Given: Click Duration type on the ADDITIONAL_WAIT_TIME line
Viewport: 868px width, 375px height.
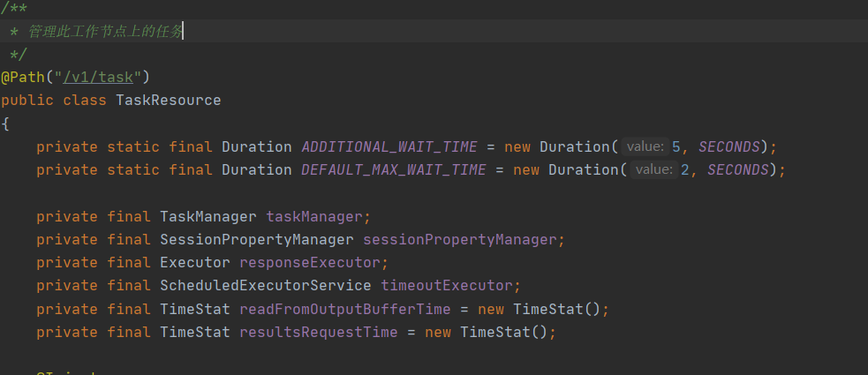Looking at the screenshot, I should tap(257, 147).
